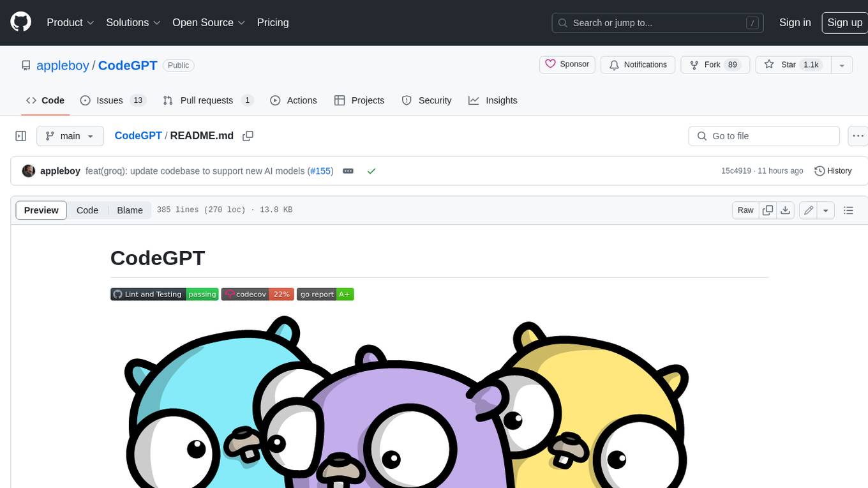Open the star lists dropdown arrow
The width and height of the screenshot is (868, 488).
842,65
